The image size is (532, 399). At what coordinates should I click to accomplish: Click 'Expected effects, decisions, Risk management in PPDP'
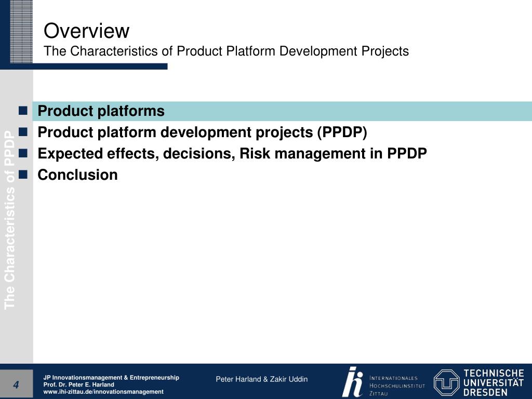(232, 153)
